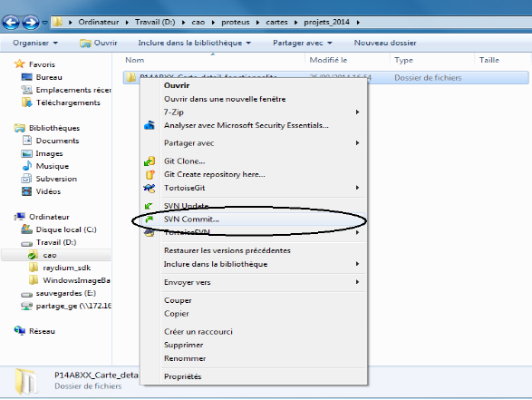The image size is (532, 400).
Task: Expand the 7-Zip submenu arrow
Action: (357, 112)
